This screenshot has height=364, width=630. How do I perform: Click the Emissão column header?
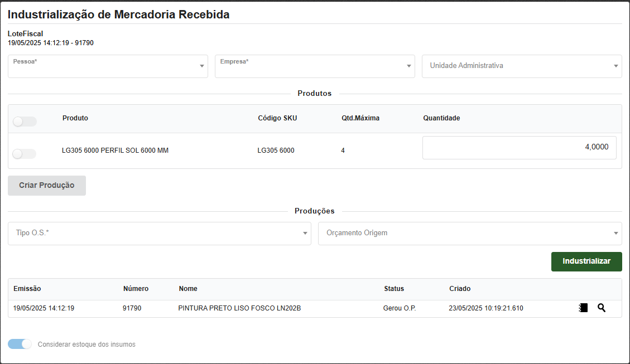(27, 289)
